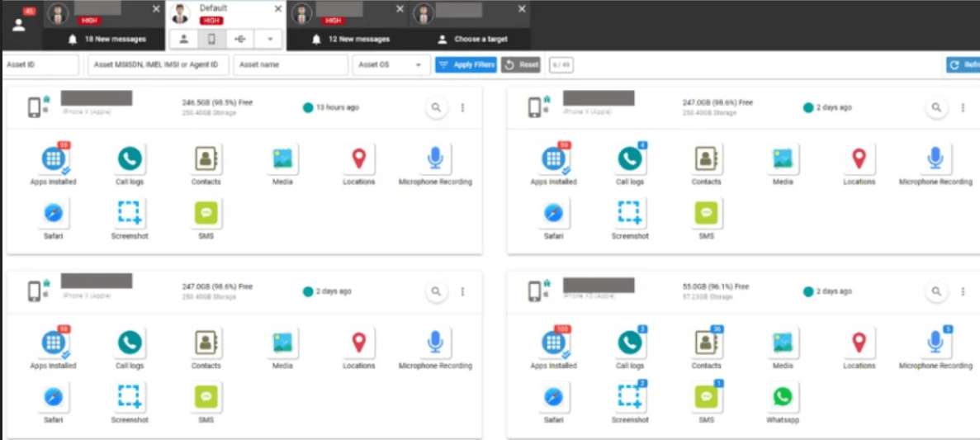The height and width of the screenshot is (440, 980).
Task: Open Screenshot icon with badge 2
Action: (630, 397)
